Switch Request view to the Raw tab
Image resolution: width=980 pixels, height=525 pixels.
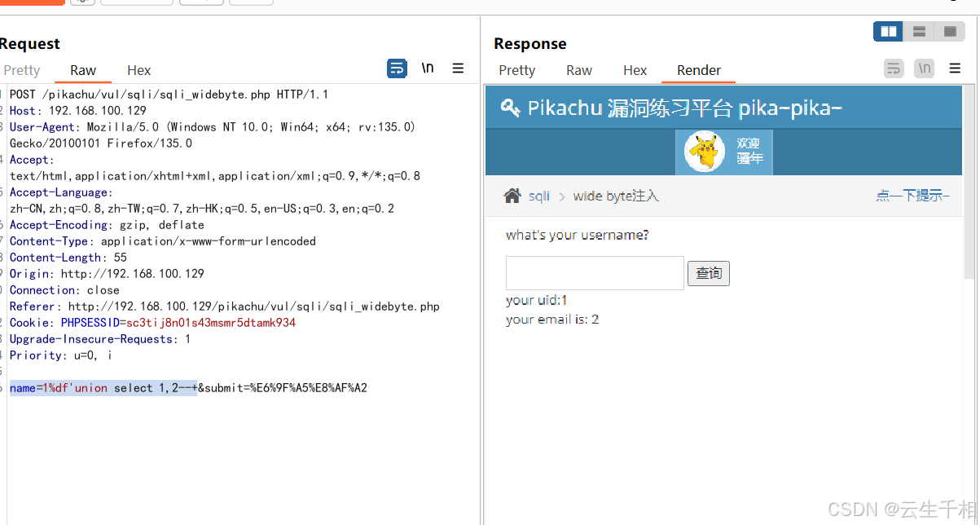pyautogui.click(x=83, y=70)
